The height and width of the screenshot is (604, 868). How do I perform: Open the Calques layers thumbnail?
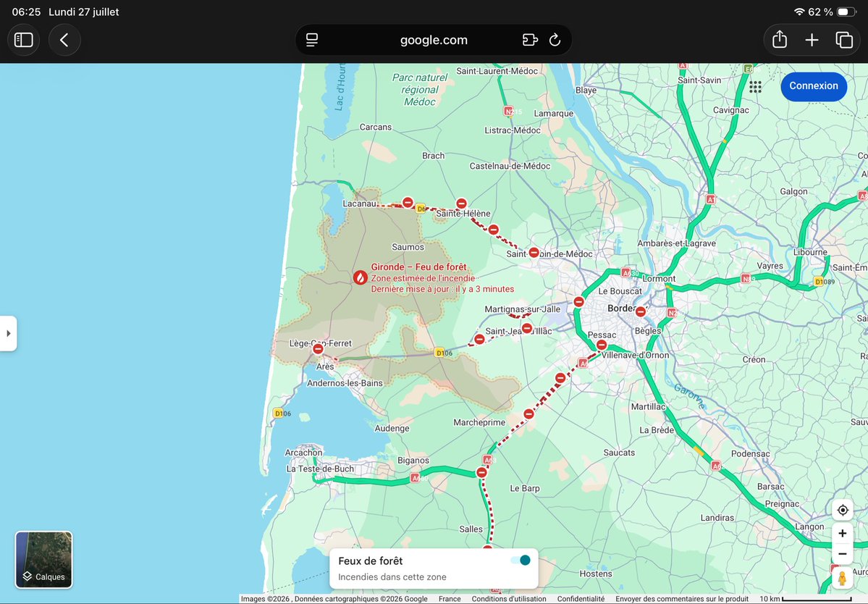tap(43, 559)
